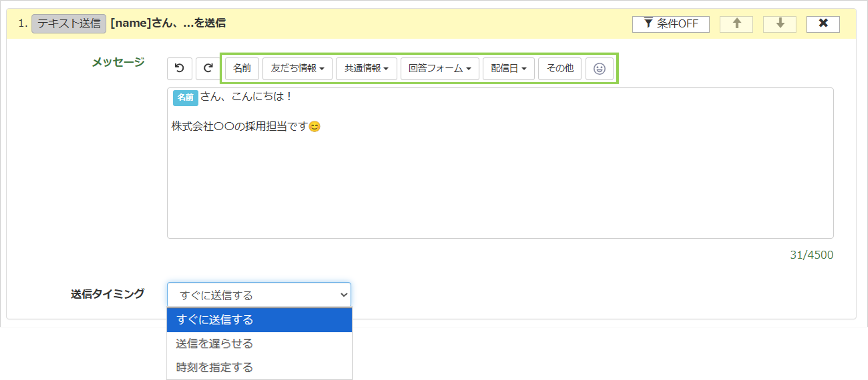Open the 送信タイミング select box
Screen dimensions: 868x380
[259, 295]
